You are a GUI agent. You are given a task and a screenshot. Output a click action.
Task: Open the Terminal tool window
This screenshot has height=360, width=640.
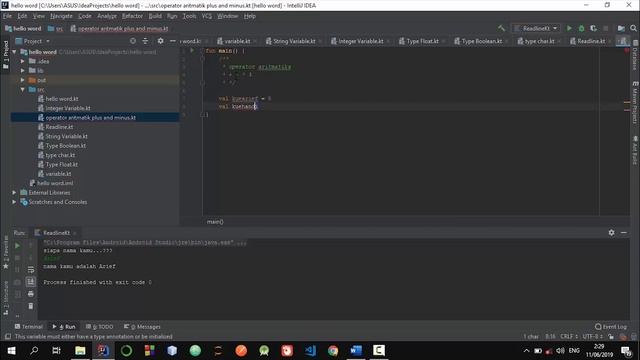[x=29, y=327]
